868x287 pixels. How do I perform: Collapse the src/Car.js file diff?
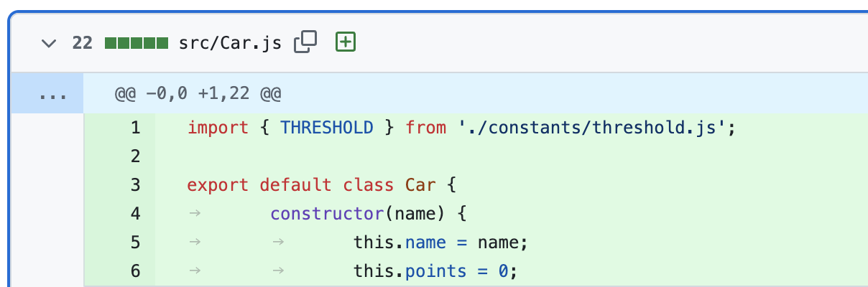tap(49, 43)
